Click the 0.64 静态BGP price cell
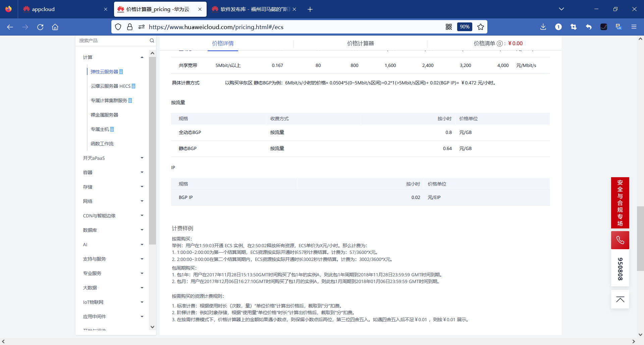The image size is (644, 345). coord(447,148)
